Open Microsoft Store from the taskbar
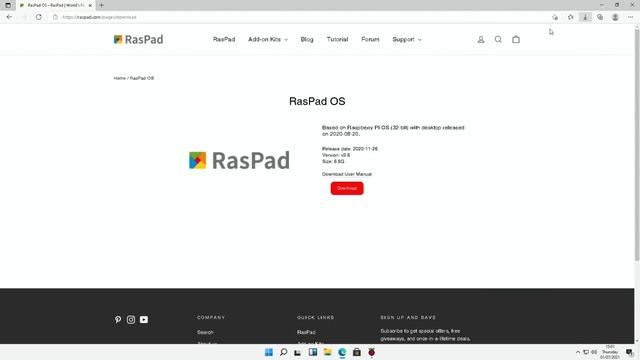This screenshot has width=640, height=360. (x=357, y=352)
